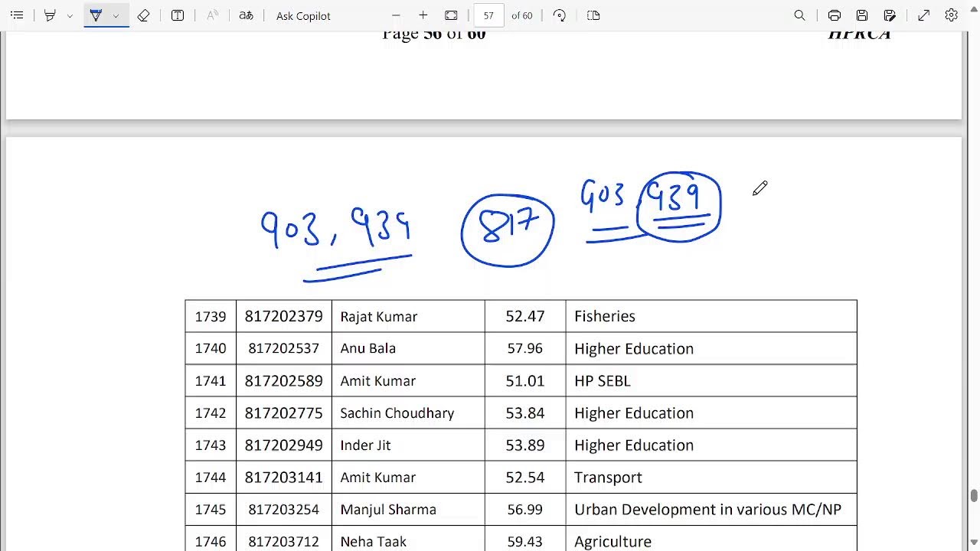
Task: Save the PDF document
Action: (x=862, y=15)
